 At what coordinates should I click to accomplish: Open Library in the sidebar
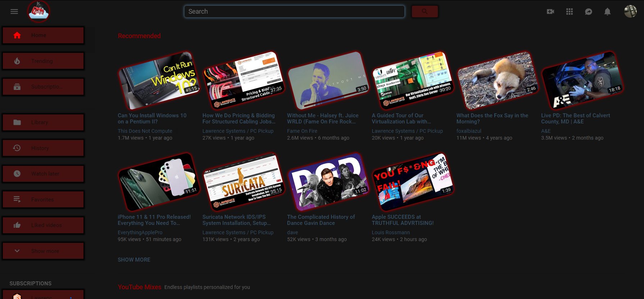pos(43,122)
